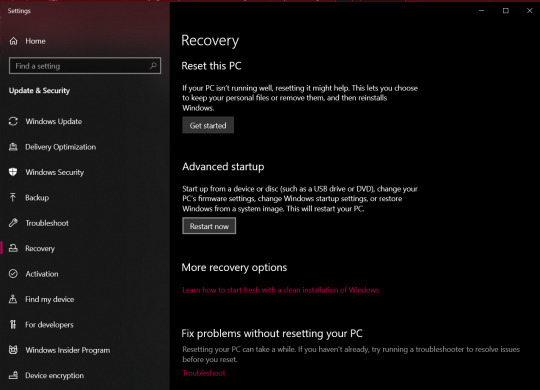Click the Update & Security heading
This screenshot has width=540, height=390.
click(39, 91)
